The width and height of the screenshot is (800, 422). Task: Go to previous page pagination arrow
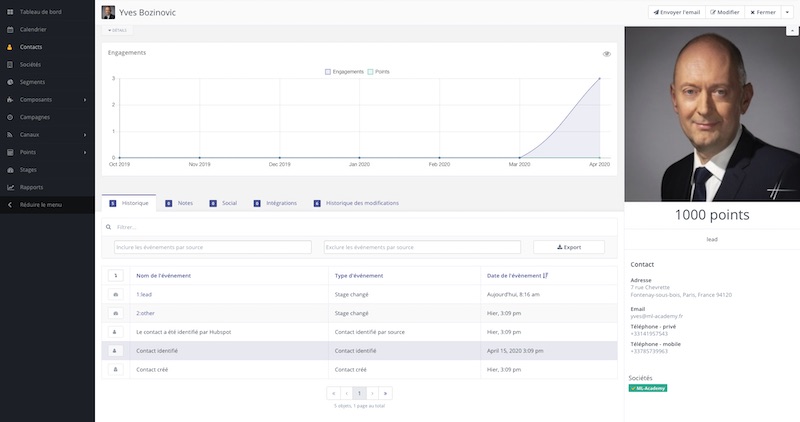[346, 393]
